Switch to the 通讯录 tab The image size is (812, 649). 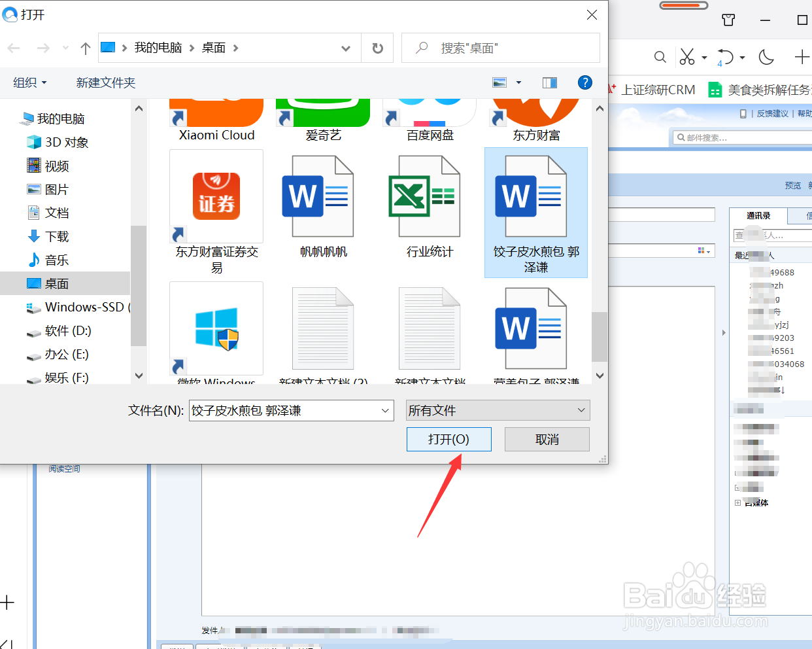(x=758, y=216)
